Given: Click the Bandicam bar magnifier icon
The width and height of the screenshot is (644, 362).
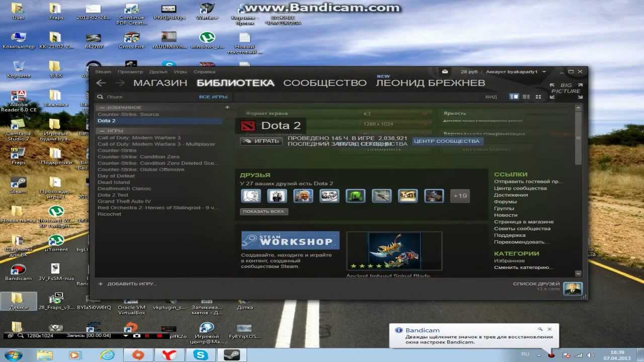Looking at the screenshot, I should (x=21, y=336).
